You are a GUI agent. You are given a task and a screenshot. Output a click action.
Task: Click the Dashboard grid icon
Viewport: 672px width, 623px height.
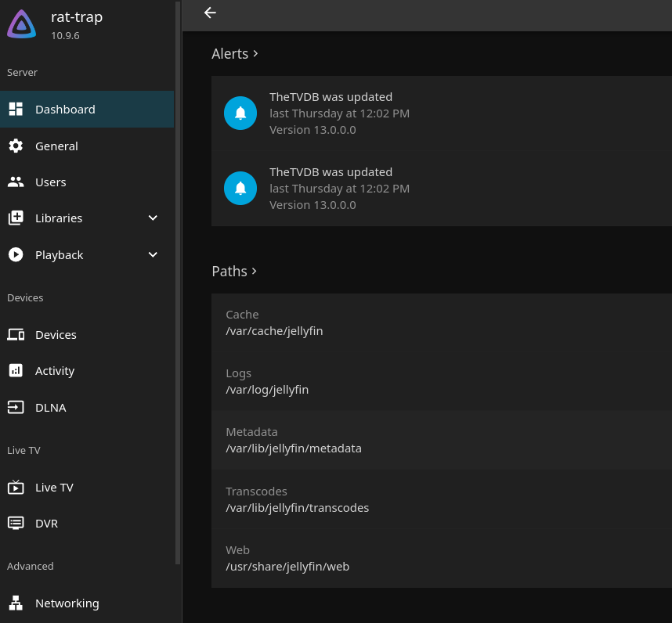click(x=16, y=109)
